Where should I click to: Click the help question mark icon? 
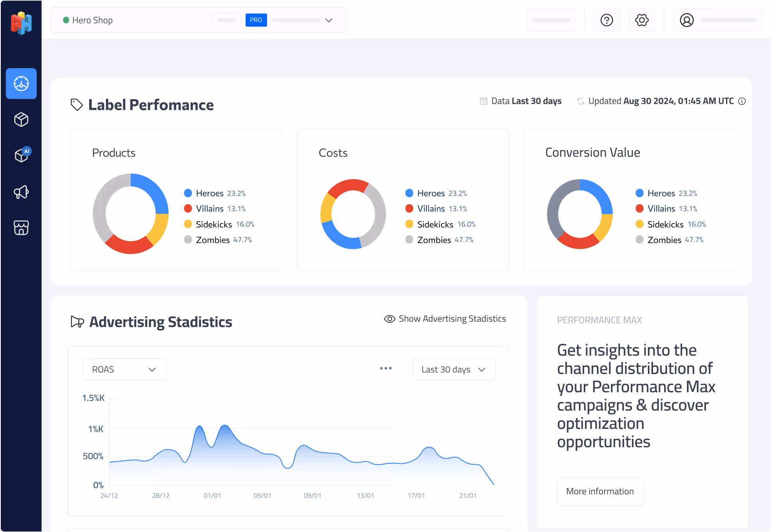pyautogui.click(x=606, y=20)
